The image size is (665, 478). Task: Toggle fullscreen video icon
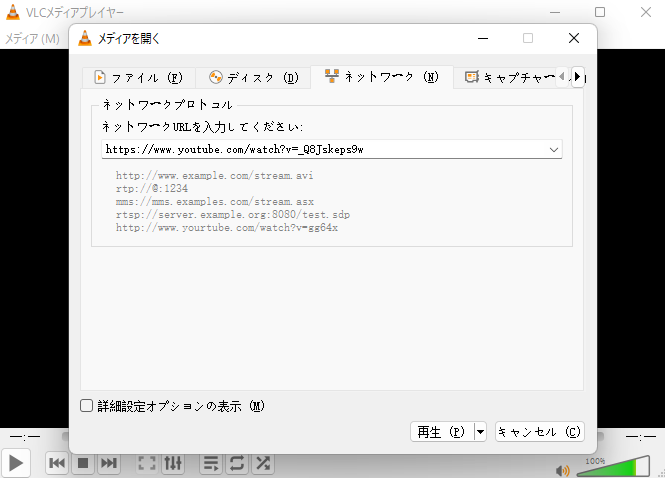click(147, 463)
